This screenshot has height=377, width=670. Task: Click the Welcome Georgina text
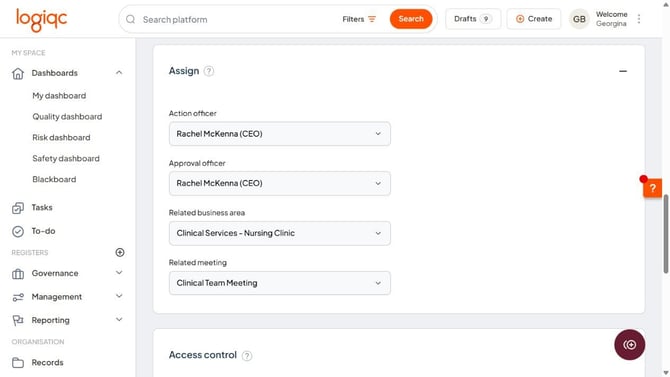pos(611,19)
